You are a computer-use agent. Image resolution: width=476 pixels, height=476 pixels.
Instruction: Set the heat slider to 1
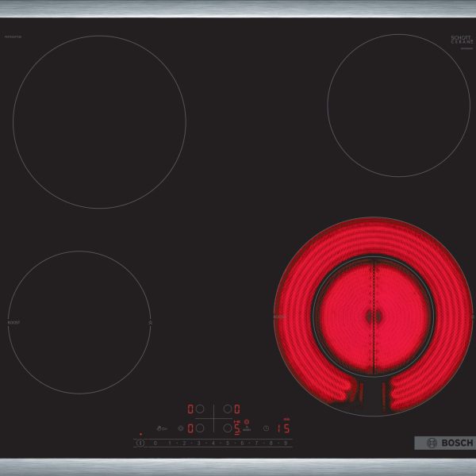(170, 443)
